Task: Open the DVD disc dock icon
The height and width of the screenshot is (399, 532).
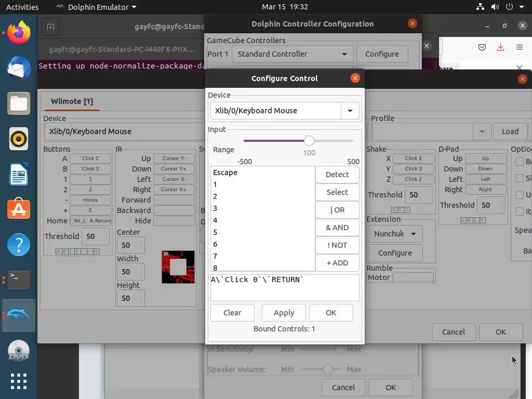Action: coord(19,351)
